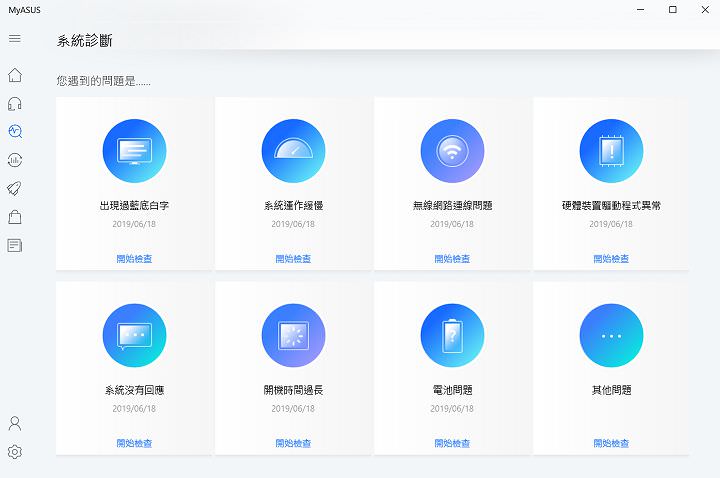This screenshot has width=720, height=478.
Task: Open the shopping bag sidebar icon
Action: [15, 217]
